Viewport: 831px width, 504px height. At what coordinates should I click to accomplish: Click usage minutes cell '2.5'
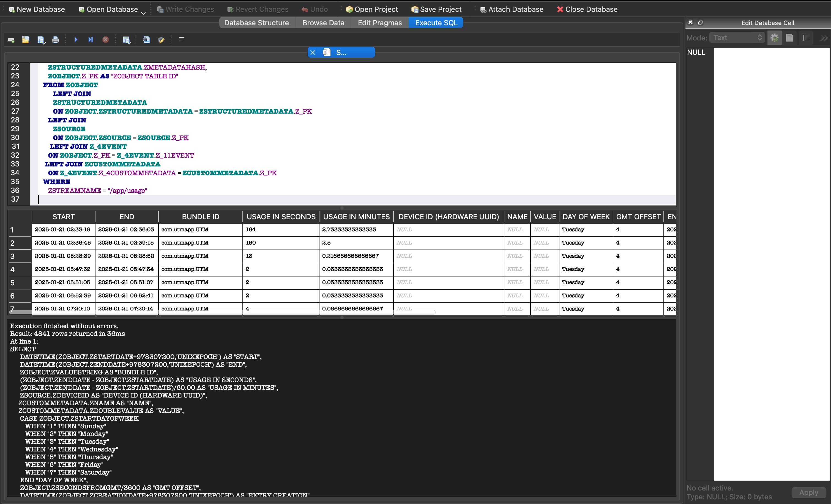357,243
